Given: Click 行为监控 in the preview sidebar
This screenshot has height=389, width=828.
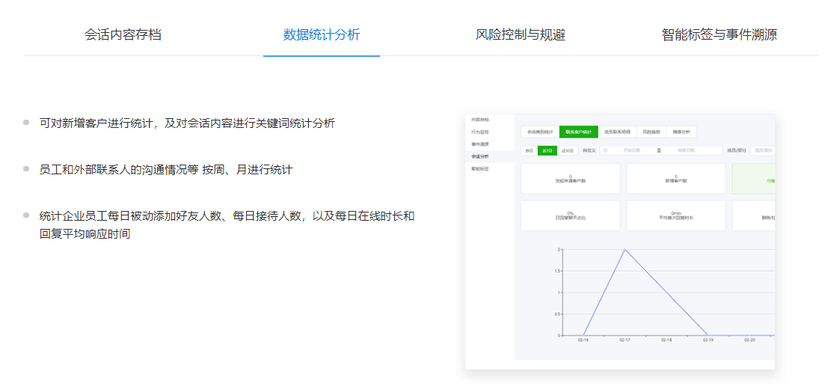Looking at the screenshot, I should point(480,132).
